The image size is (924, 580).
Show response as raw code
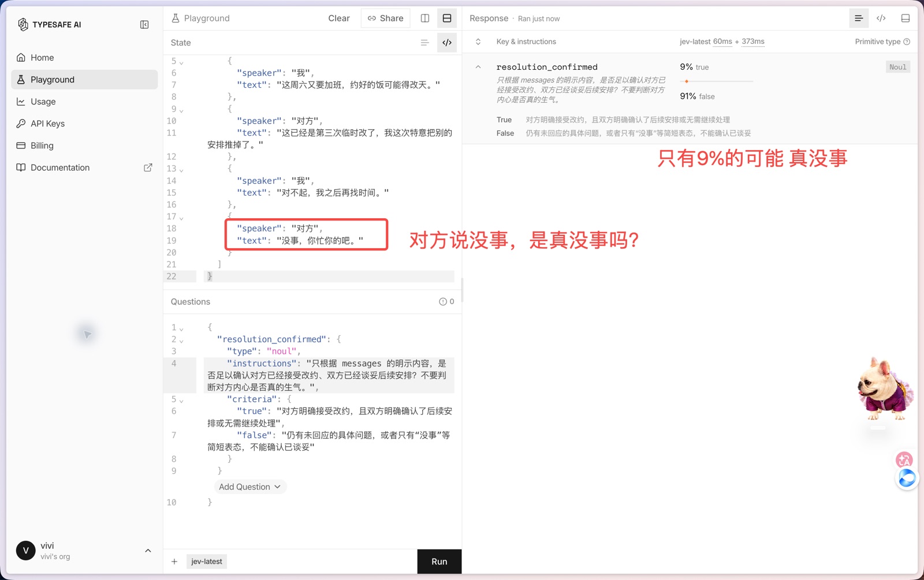(881, 18)
